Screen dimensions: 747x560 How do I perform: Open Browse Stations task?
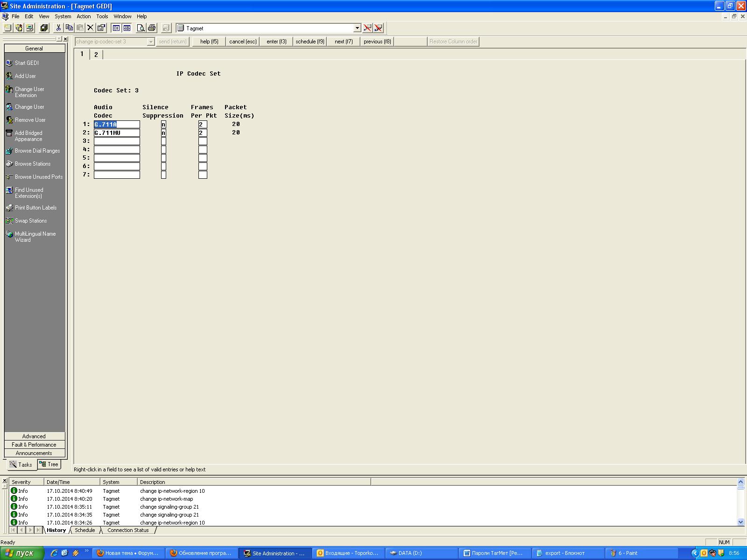pyautogui.click(x=32, y=164)
